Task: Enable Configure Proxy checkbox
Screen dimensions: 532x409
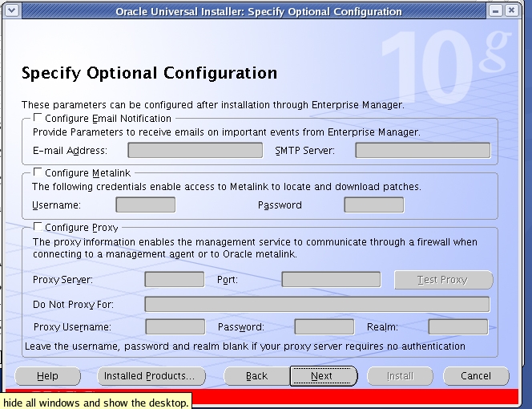Action: tap(38, 227)
